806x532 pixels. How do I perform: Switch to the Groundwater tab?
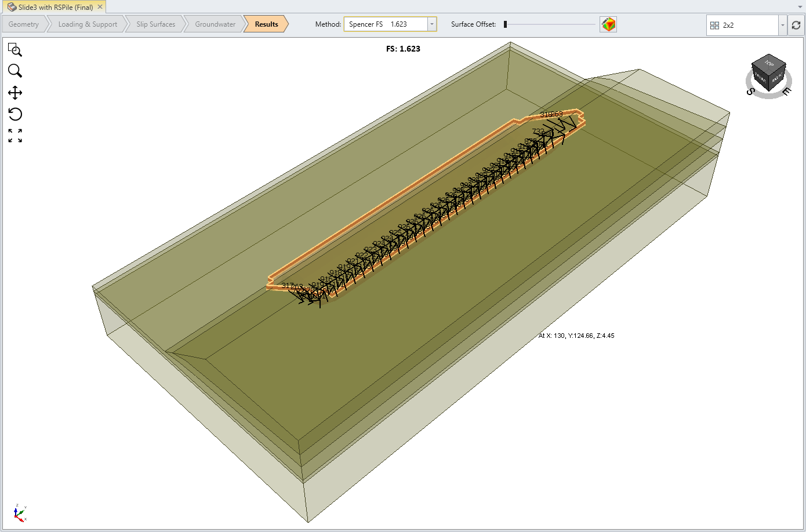click(x=215, y=24)
